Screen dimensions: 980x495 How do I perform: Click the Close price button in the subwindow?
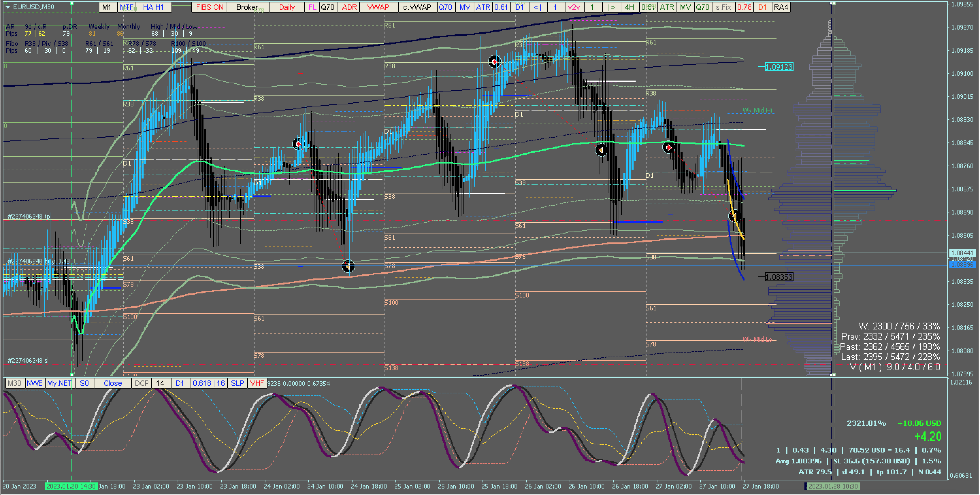(113, 383)
